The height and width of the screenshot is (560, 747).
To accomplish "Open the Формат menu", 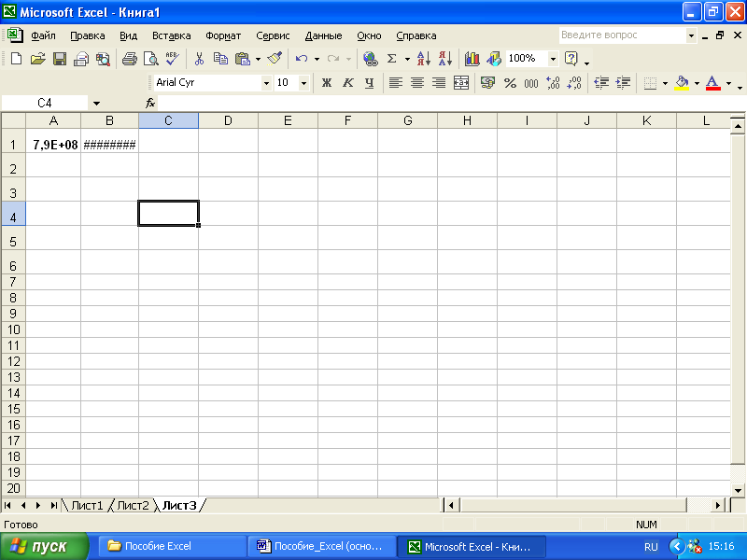I will pyautogui.click(x=223, y=35).
